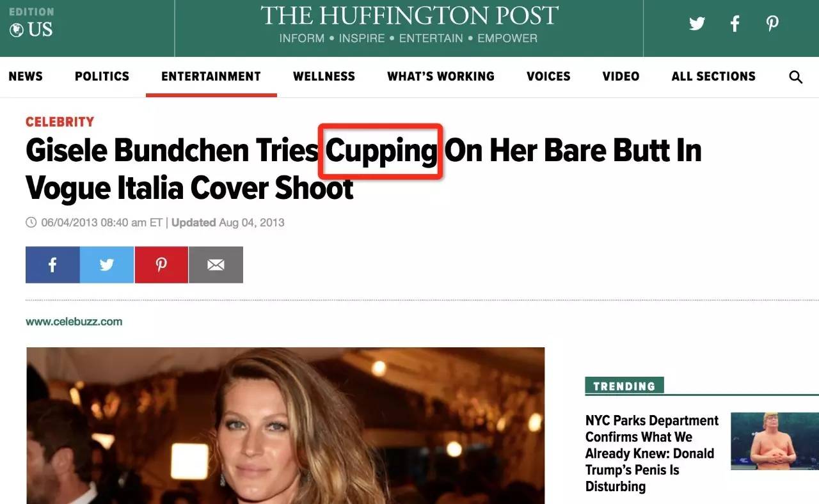The image size is (819, 504).
Task: Share article via Twitter button
Action: [107, 265]
